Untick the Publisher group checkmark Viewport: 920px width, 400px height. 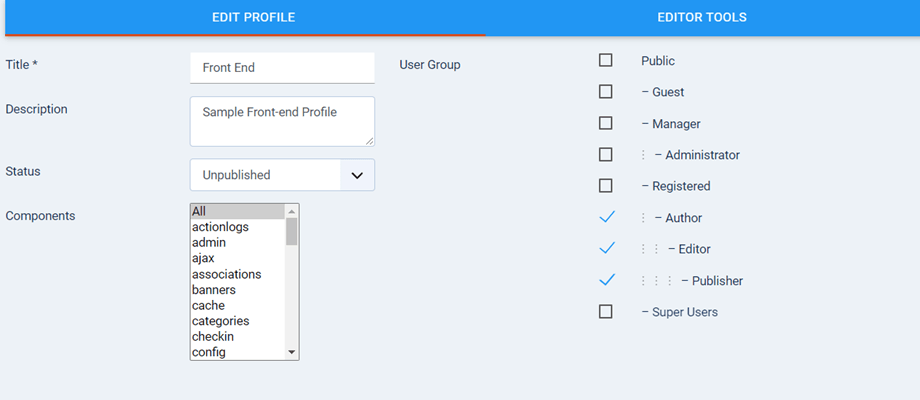tap(607, 280)
